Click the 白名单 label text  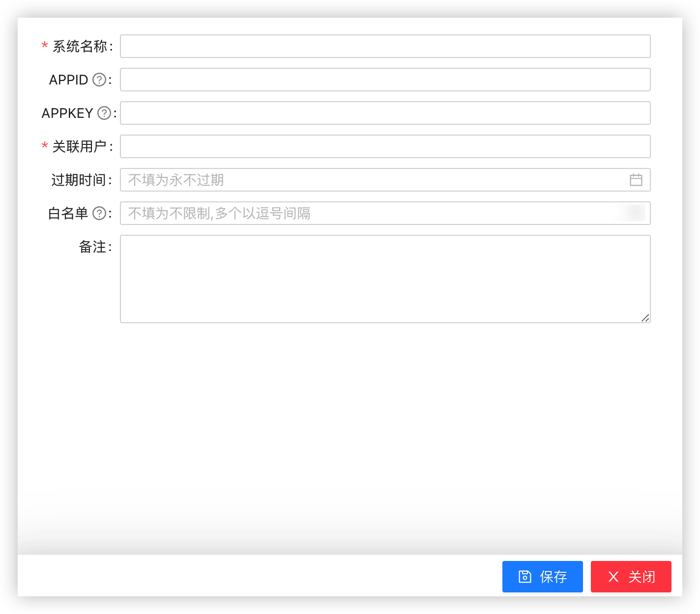pyautogui.click(x=68, y=213)
